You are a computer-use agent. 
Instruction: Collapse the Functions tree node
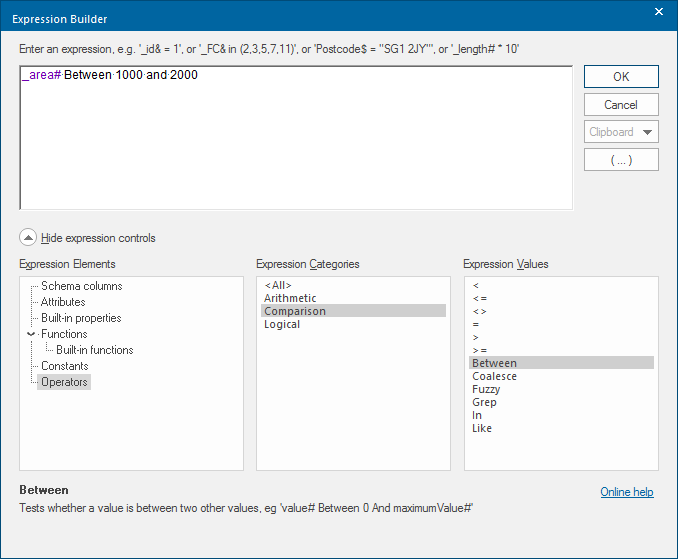pos(31,334)
